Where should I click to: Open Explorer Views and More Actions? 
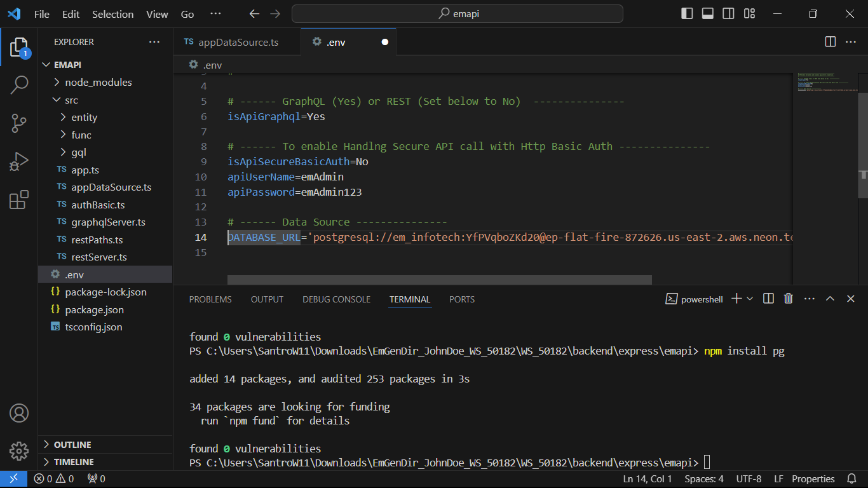(x=154, y=42)
